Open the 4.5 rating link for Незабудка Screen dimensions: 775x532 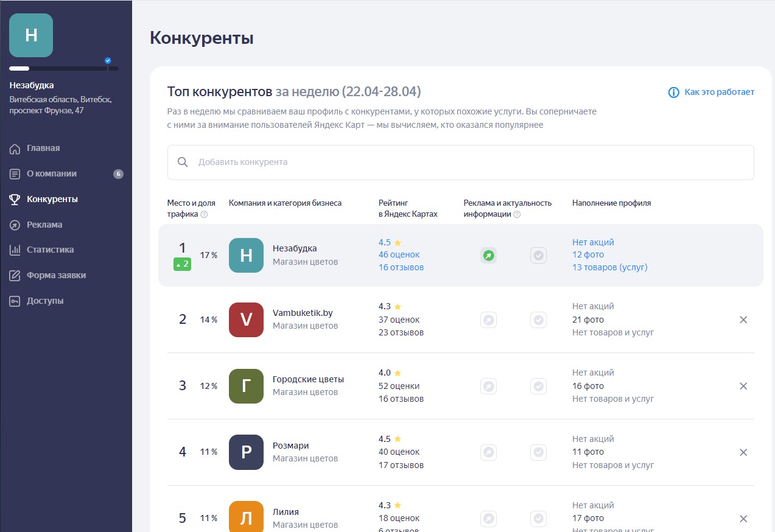pyautogui.click(x=390, y=242)
